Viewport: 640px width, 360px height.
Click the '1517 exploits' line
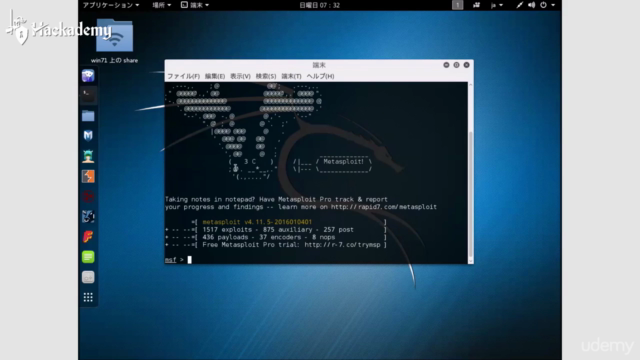[x=276, y=230]
